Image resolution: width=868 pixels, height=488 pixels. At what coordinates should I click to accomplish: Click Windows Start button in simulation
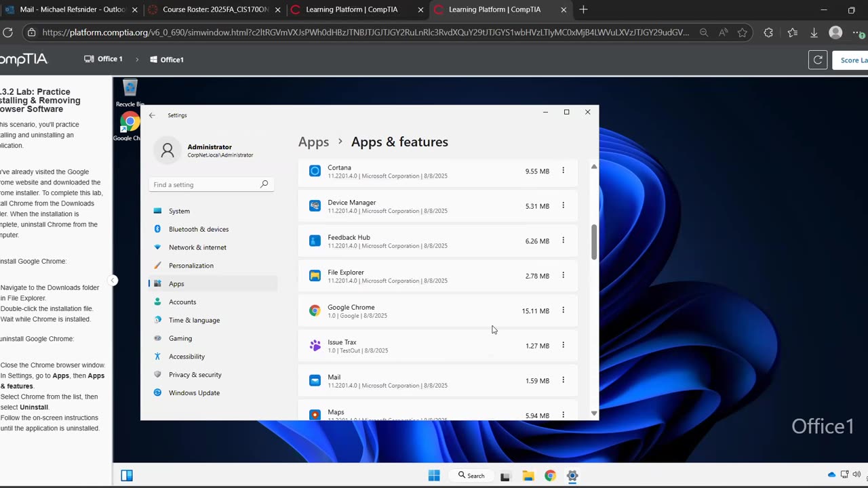pos(434,476)
